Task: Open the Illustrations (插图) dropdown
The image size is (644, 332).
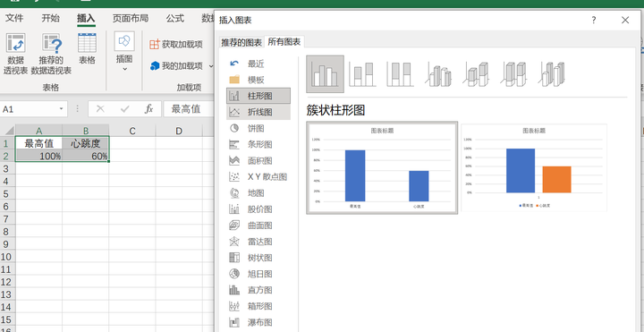Action: (x=124, y=52)
